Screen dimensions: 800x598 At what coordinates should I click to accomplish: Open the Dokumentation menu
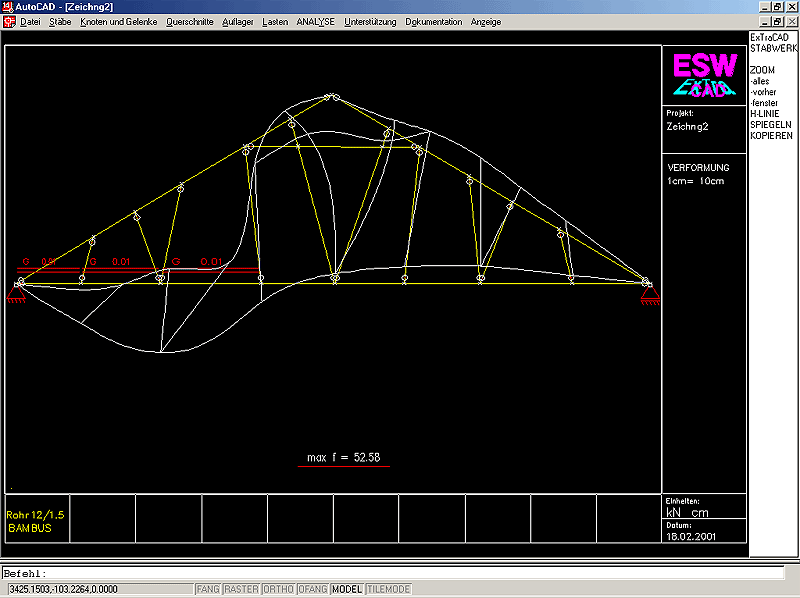[x=434, y=22]
